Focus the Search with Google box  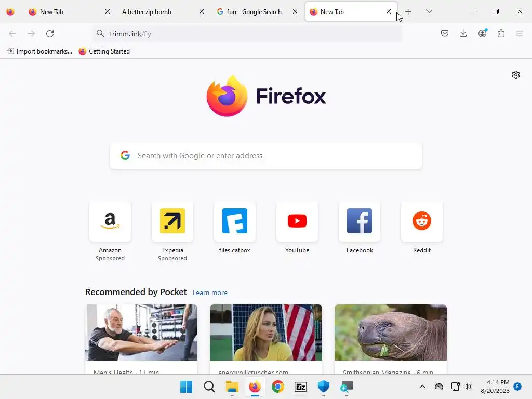(x=266, y=156)
